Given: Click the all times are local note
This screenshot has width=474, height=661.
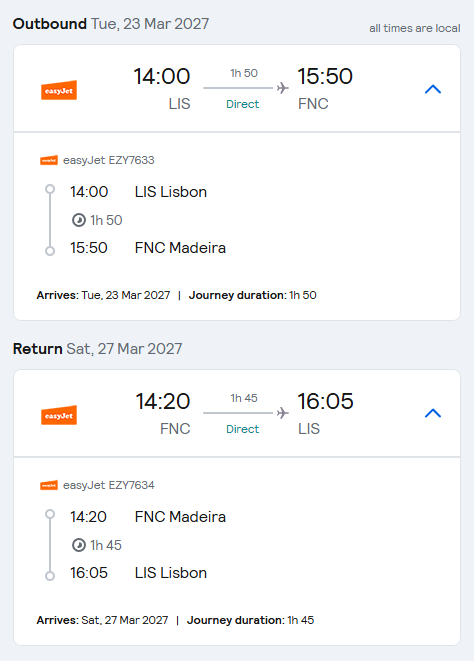Looking at the screenshot, I should click(x=415, y=28).
